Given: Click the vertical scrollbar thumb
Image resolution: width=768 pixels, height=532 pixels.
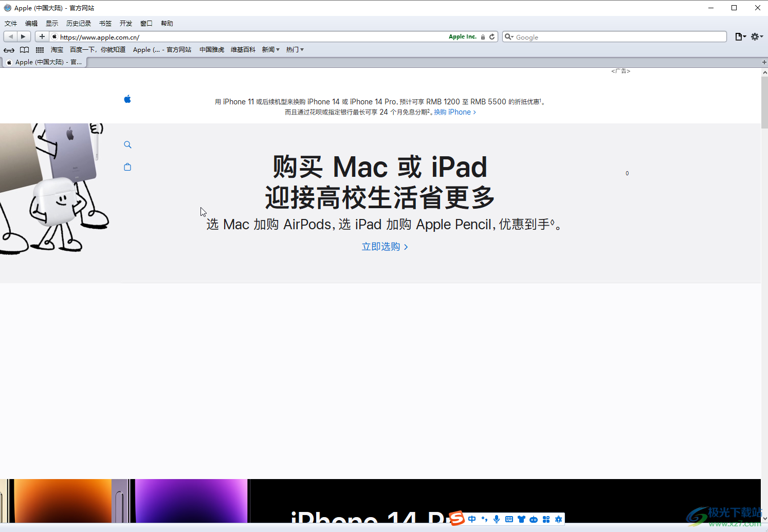Looking at the screenshot, I should (764, 103).
